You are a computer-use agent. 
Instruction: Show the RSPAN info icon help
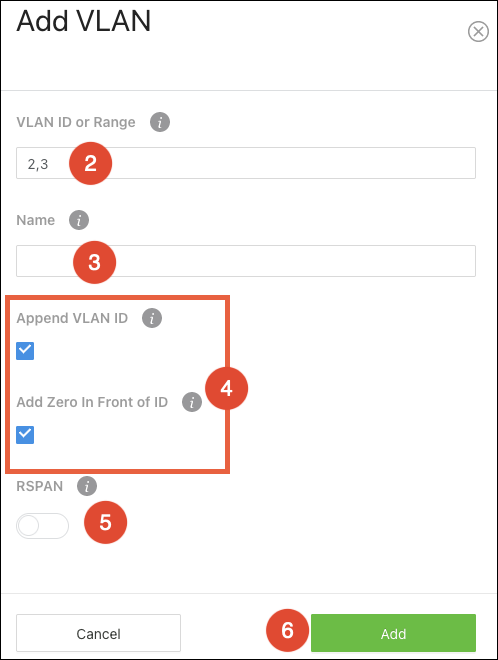(87, 486)
